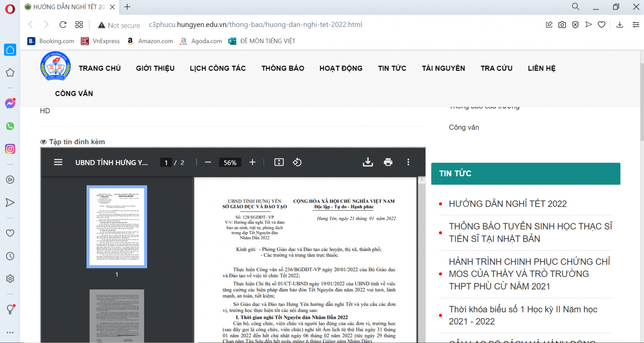Add page to bookmarks heart icon
The image size is (644, 343).
[602, 25]
